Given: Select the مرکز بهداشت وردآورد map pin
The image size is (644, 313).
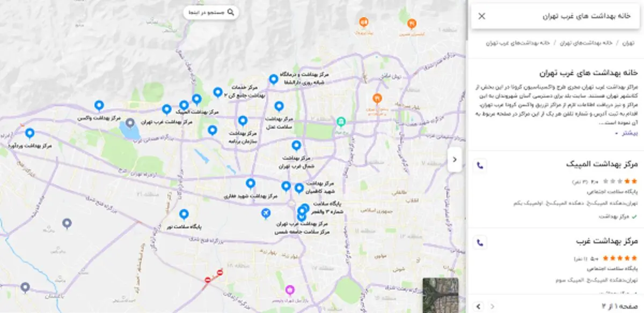Looking at the screenshot, I should pos(30,133).
